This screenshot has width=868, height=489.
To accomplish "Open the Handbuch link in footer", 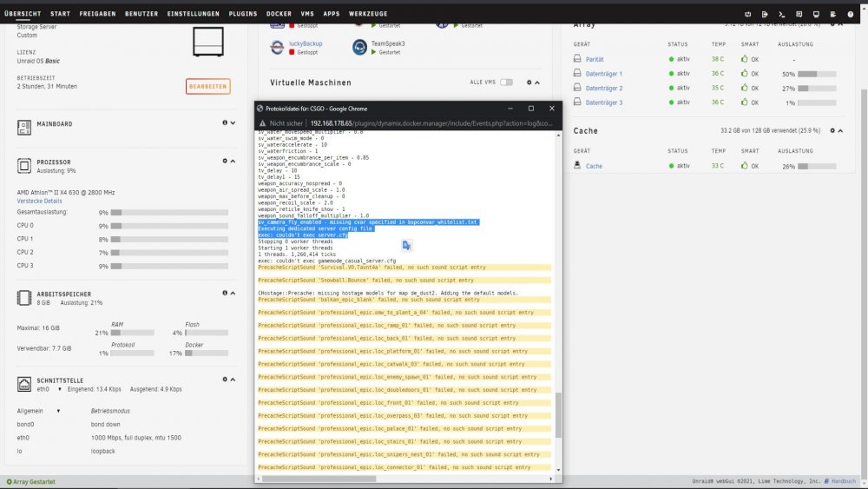I will click(x=840, y=481).
